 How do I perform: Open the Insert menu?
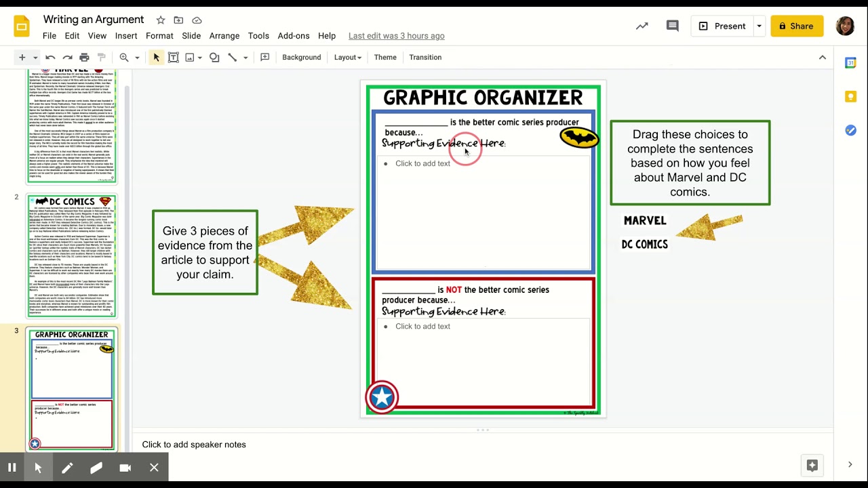[126, 36]
